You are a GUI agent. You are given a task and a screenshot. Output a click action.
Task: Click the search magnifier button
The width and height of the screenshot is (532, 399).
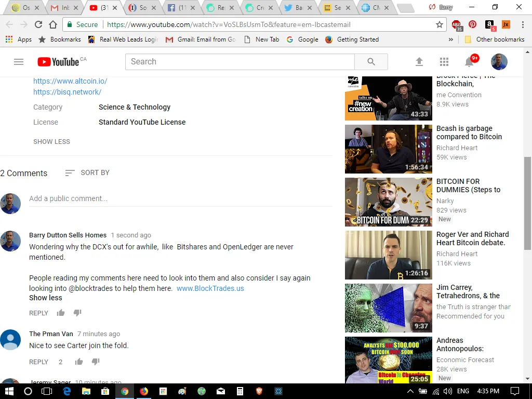371,62
